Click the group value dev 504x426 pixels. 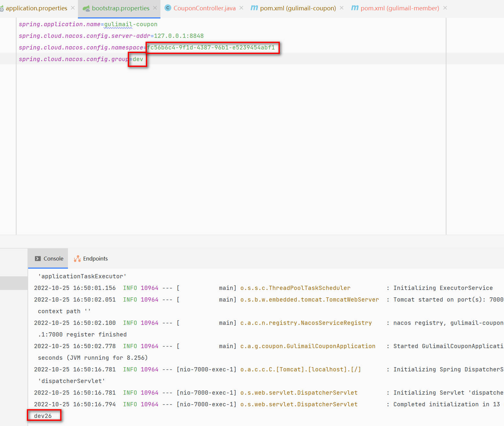click(138, 59)
